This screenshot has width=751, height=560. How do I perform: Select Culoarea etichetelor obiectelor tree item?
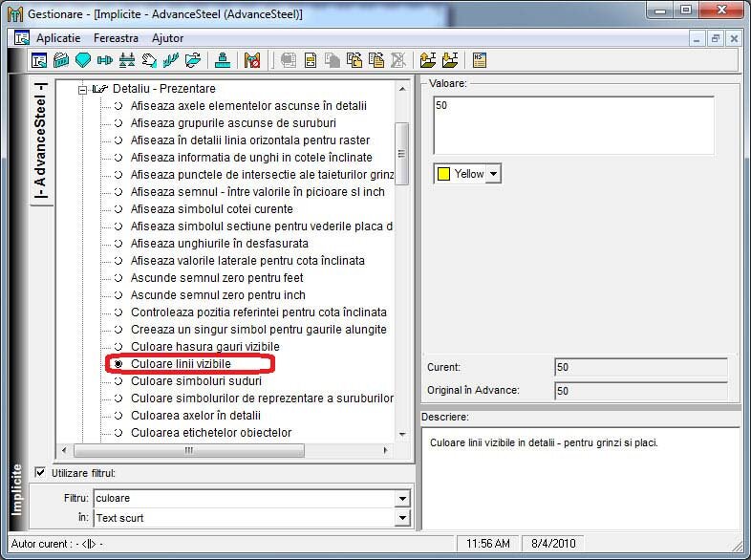click(211, 433)
